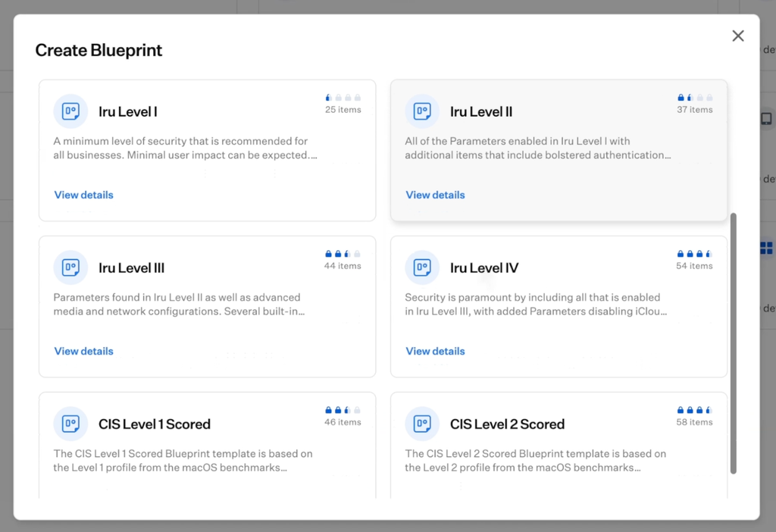This screenshot has width=776, height=532.
Task: Click the Iru Level III blueprint icon
Action: point(70,268)
